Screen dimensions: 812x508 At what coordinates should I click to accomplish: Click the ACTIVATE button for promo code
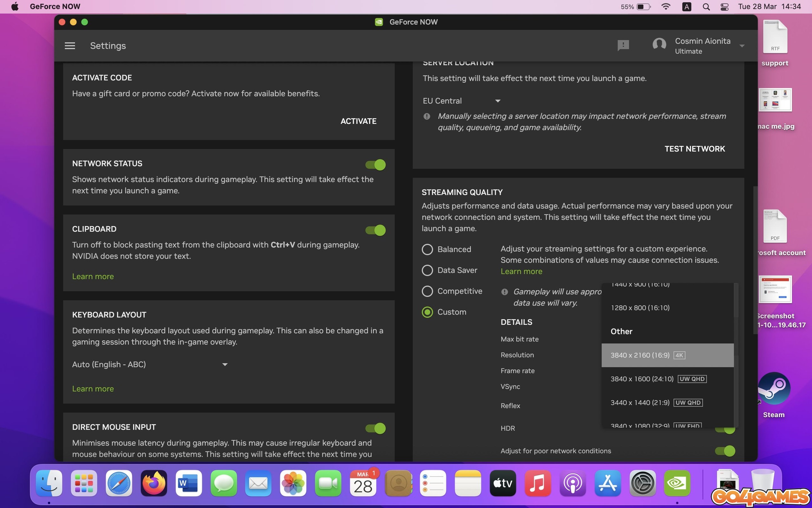tap(358, 121)
